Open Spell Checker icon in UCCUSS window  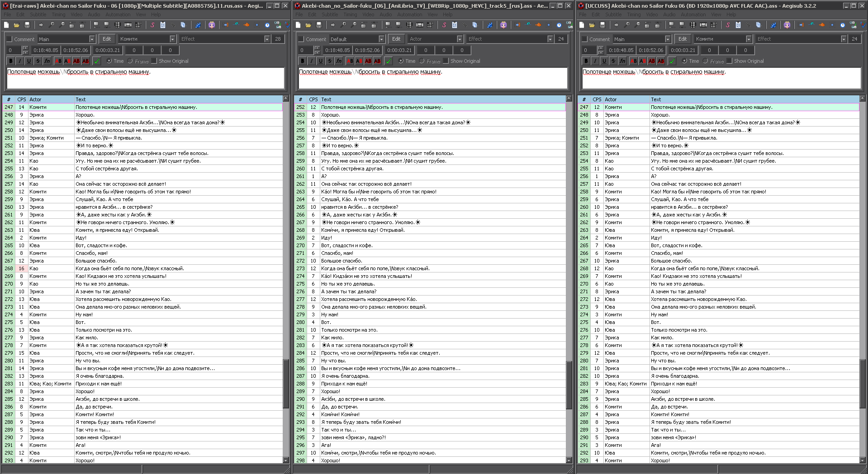click(863, 25)
